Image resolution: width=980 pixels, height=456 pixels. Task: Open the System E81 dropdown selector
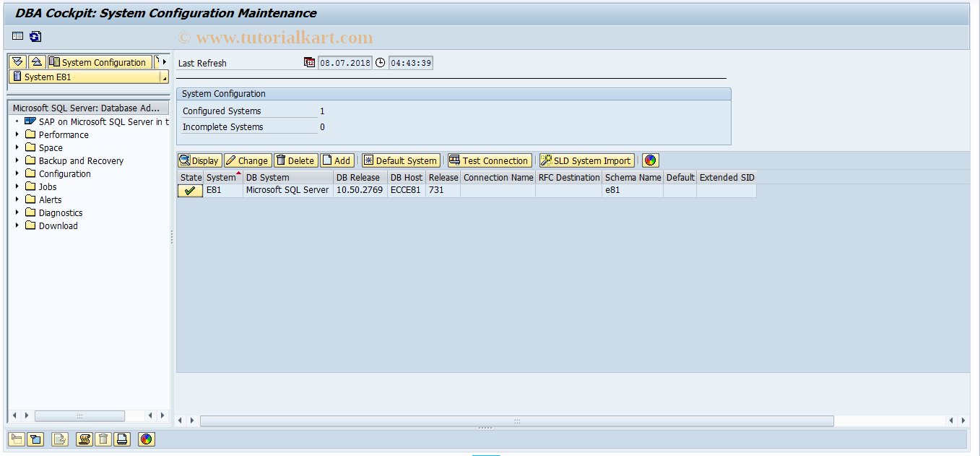coord(89,77)
